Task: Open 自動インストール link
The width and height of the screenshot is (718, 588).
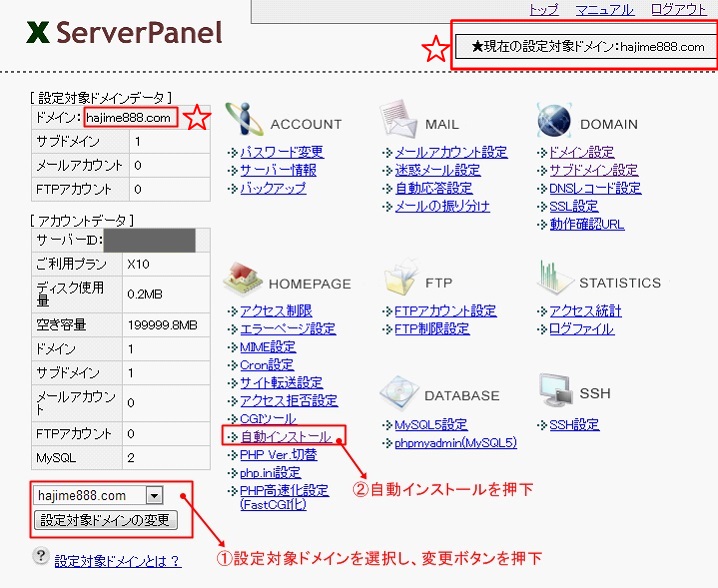Action: click(286, 436)
